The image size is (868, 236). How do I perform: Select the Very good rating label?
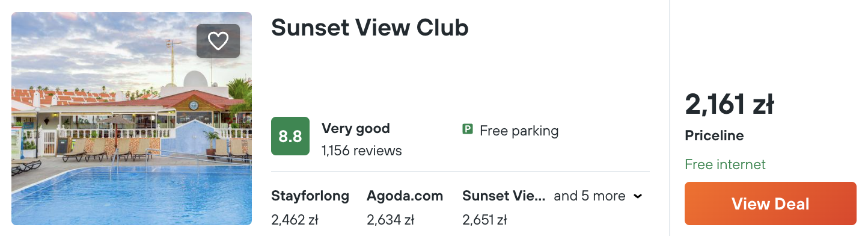pos(356,128)
